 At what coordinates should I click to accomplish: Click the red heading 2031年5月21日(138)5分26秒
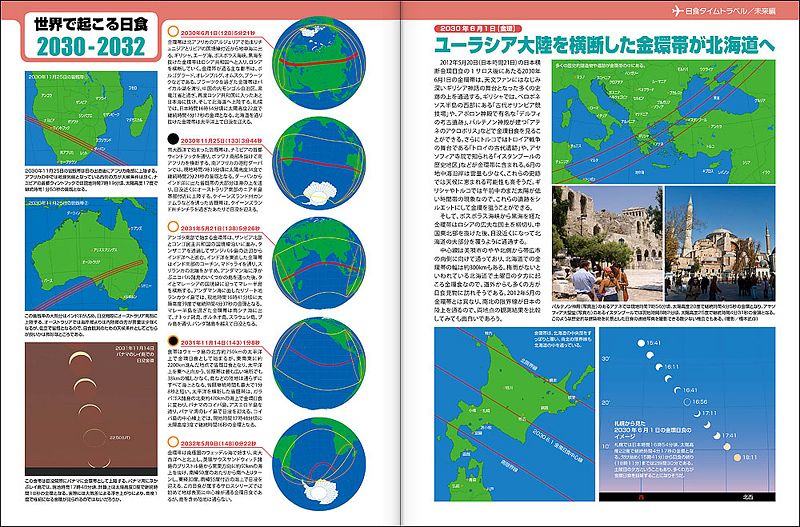(x=220, y=228)
